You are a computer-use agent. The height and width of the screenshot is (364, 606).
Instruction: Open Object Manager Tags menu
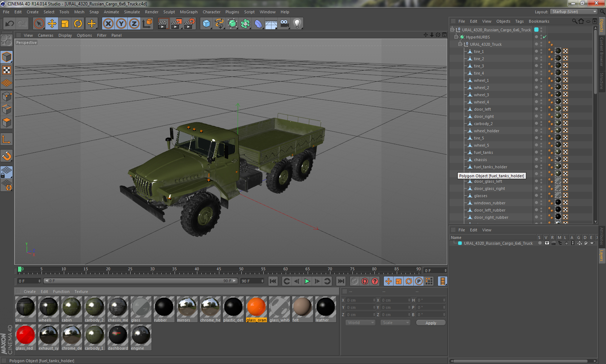519,21
